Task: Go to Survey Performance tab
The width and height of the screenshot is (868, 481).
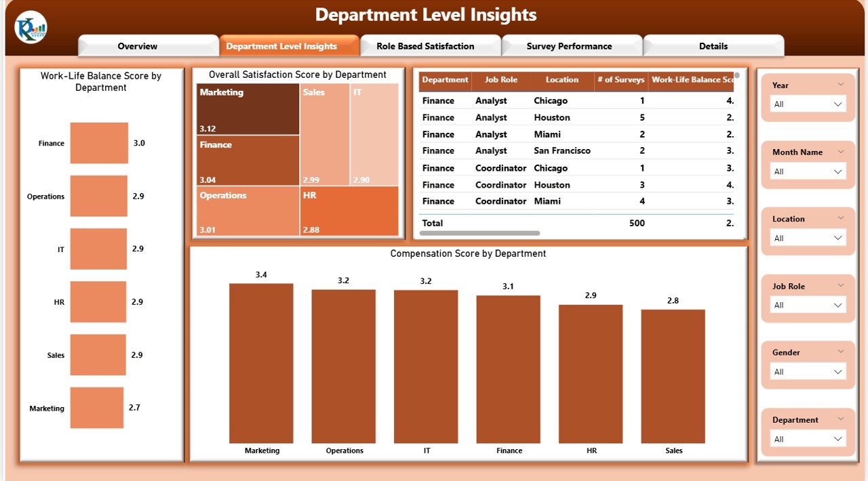Action: 572,46
